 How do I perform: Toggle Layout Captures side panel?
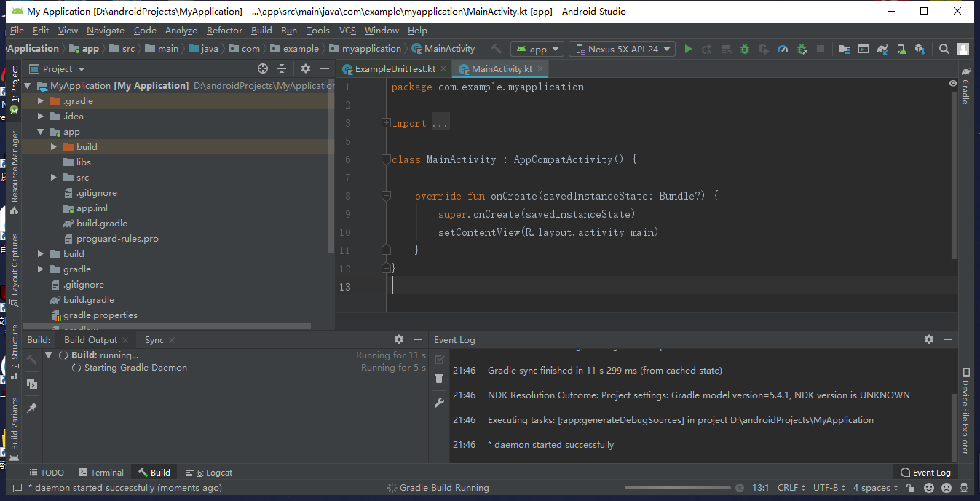pos(15,269)
